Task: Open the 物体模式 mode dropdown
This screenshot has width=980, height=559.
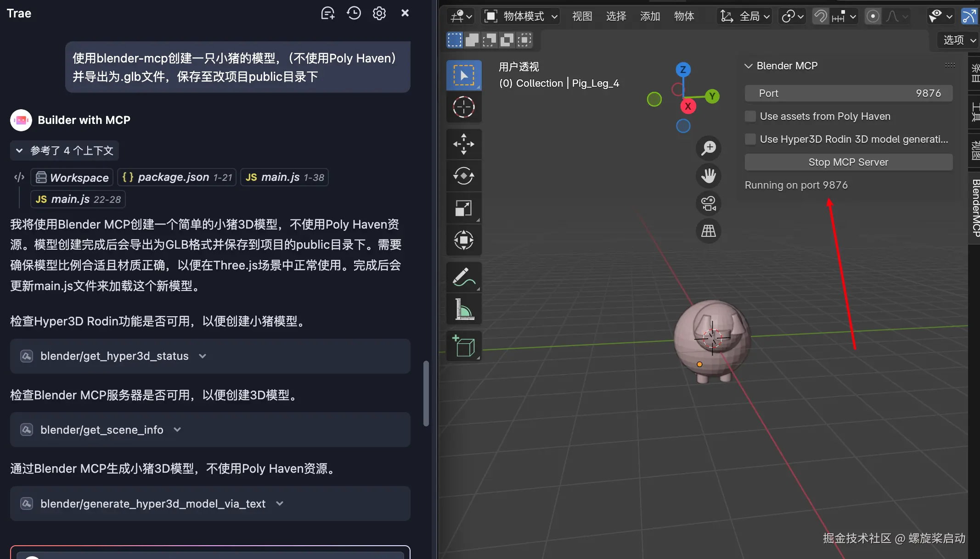Action: [x=522, y=17]
